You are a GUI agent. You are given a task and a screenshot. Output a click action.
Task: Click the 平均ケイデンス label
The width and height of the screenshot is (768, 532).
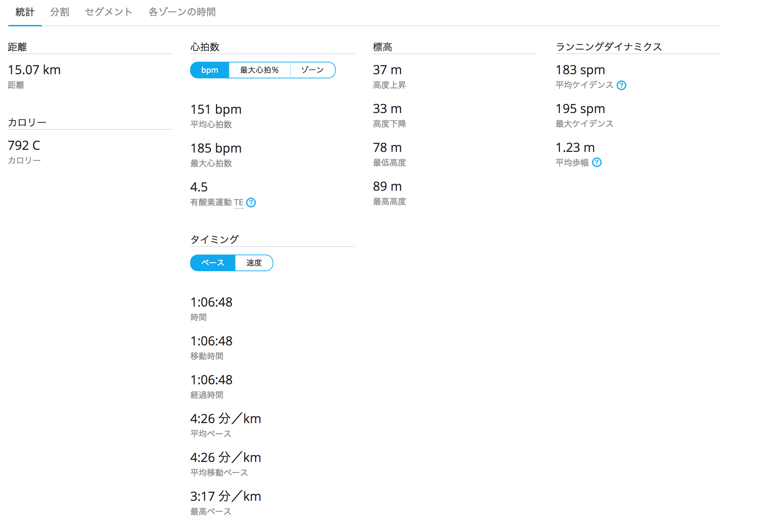coord(584,85)
